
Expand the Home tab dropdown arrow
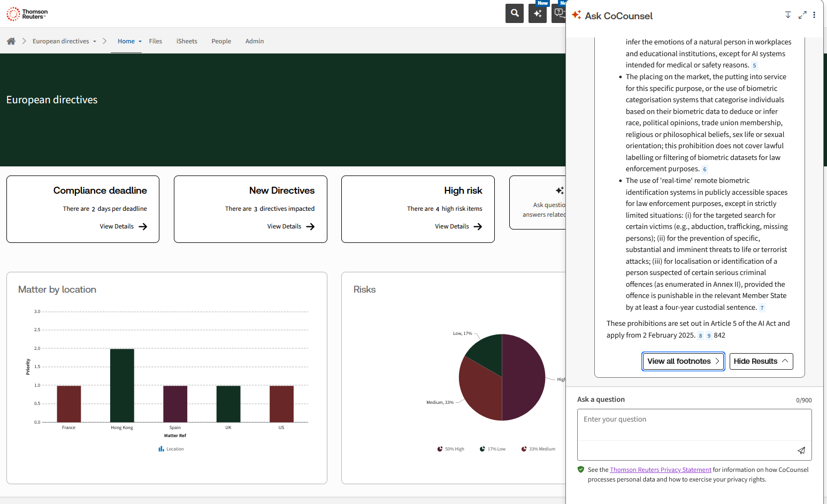tap(140, 41)
